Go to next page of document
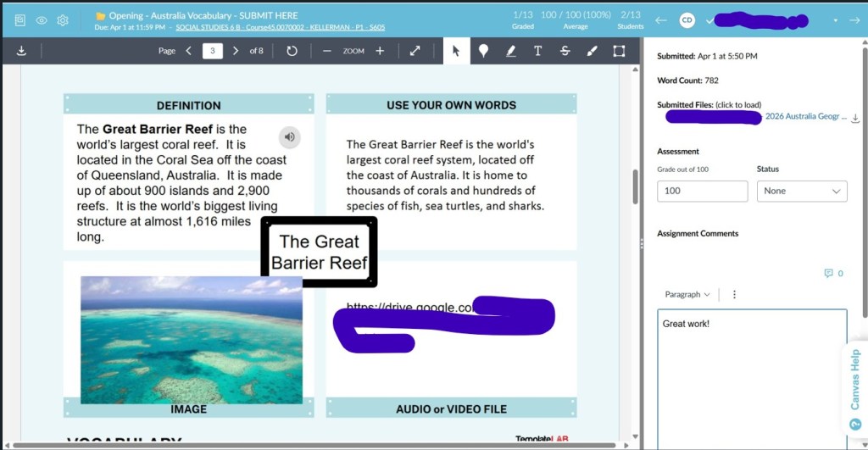868x450 pixels. pyautogui.click(x=236, y=51)
